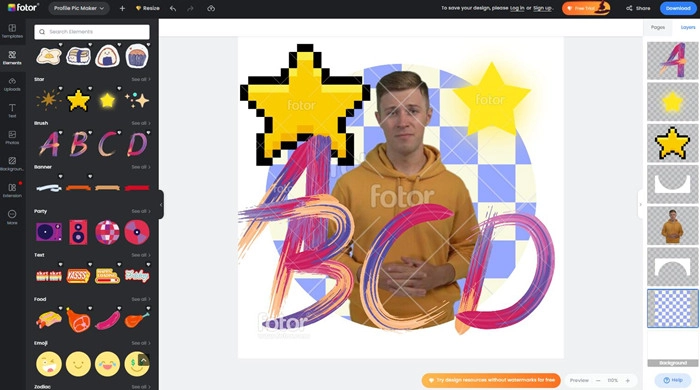Select the blue checkered pattern layer
700x390 pixels.
coord(672,308)
